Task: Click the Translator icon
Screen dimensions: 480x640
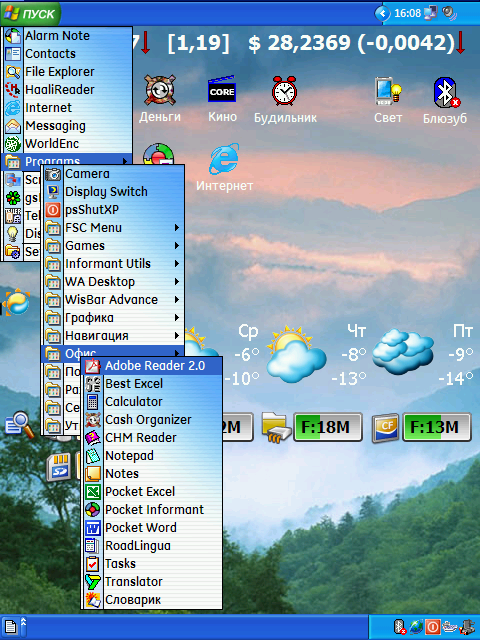Action: 93,581
